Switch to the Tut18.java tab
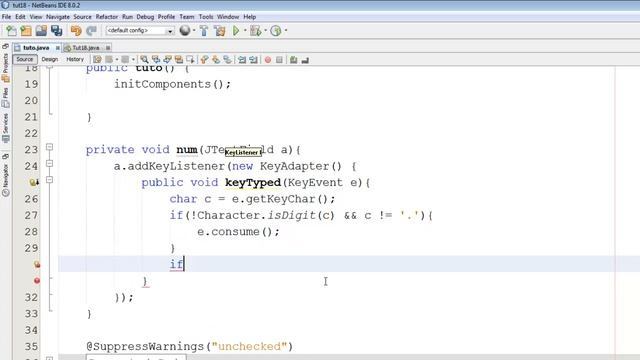This screenshot has height=360, width=640. [x=86, y=48]
